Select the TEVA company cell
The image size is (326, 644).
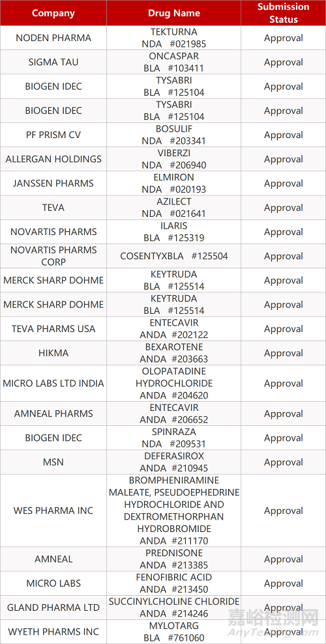point(53,208)
